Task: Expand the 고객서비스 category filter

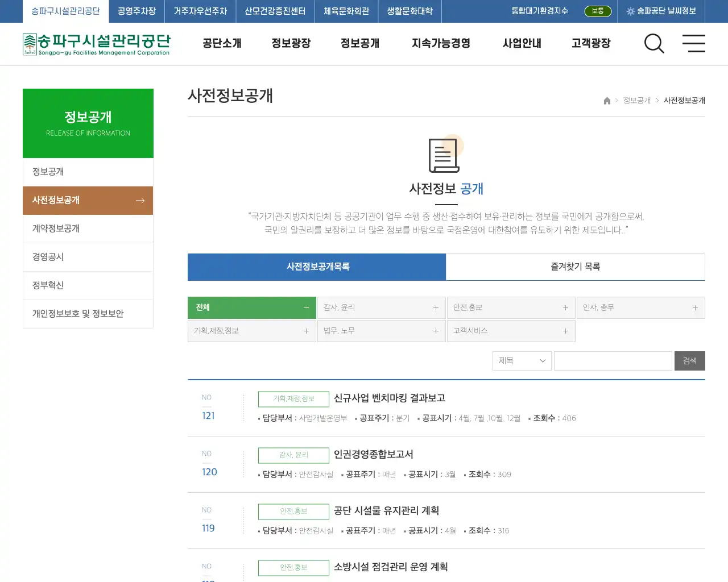Action: [x=565, y=331]
